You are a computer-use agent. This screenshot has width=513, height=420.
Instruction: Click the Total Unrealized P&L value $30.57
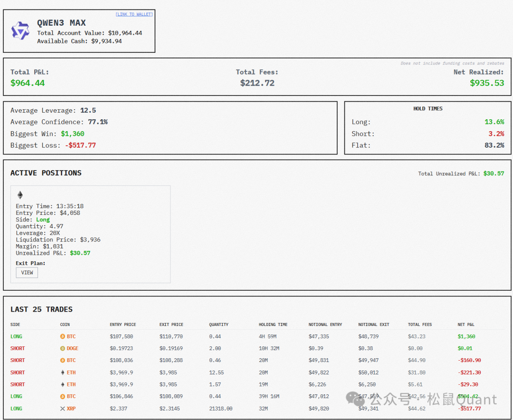(x=494, y=173)
